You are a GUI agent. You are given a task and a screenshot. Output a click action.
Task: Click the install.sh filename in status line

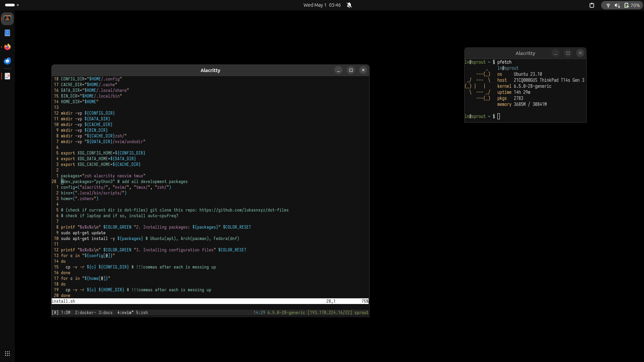(63, 301)
